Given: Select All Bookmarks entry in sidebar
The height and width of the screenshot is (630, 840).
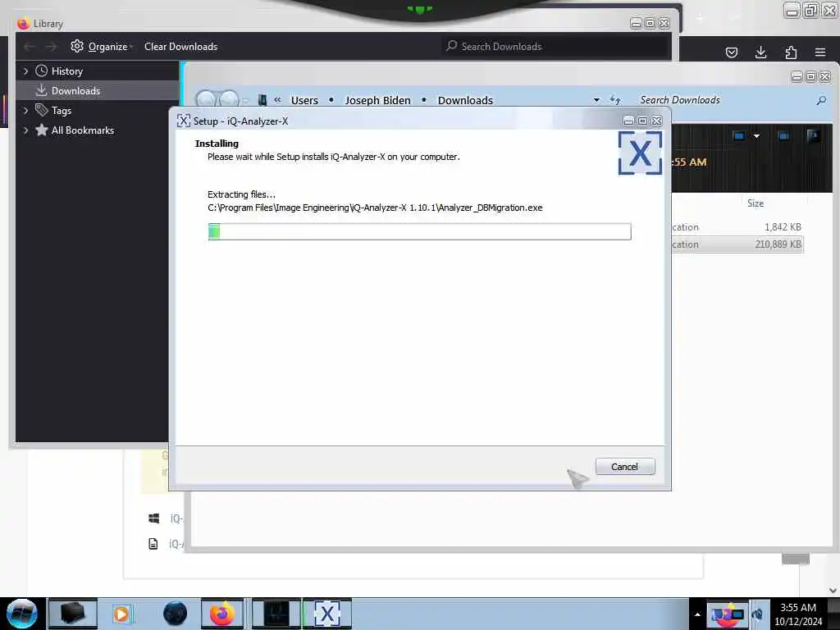Looking at the screenshot, I should pos(83,130).
